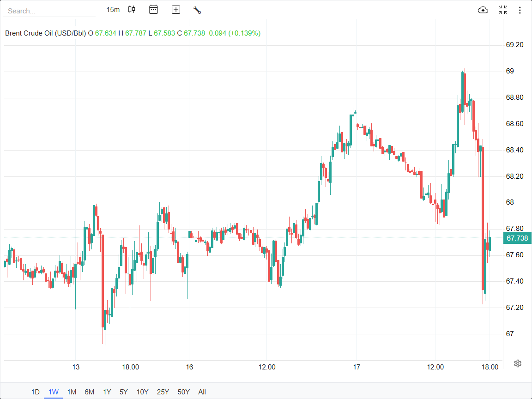This screenshot has width=532, height=399.
Task: Open chart settings gear icon
Action: coord(518,363)
